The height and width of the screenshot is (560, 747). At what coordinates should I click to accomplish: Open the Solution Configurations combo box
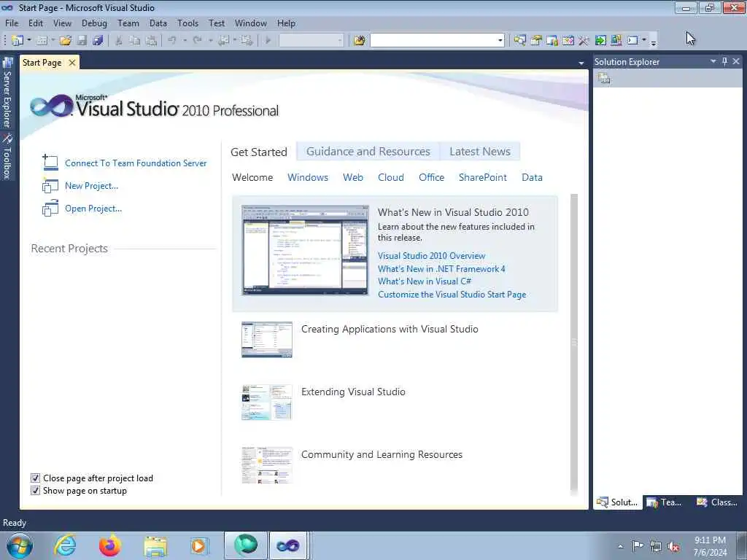(311, 41)
